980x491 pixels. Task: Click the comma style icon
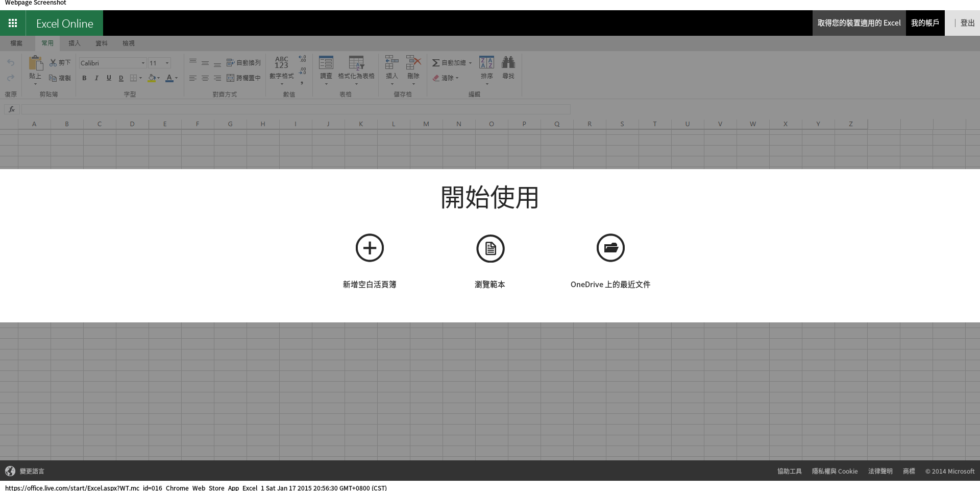(302, 83)
